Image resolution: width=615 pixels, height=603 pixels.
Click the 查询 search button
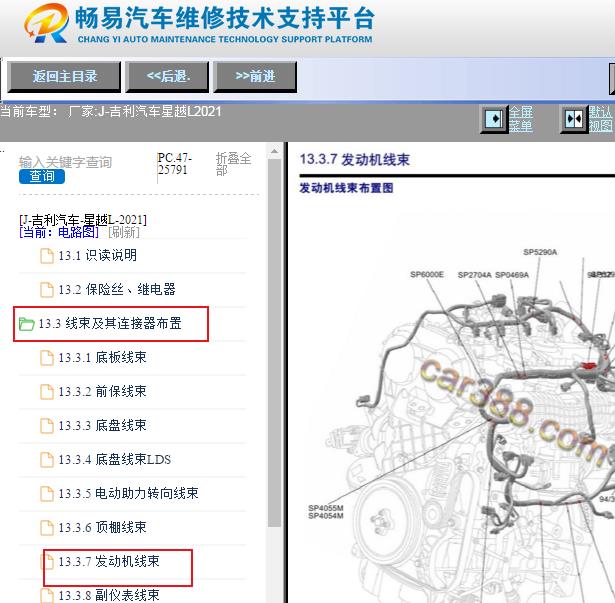tap(42, 176)
